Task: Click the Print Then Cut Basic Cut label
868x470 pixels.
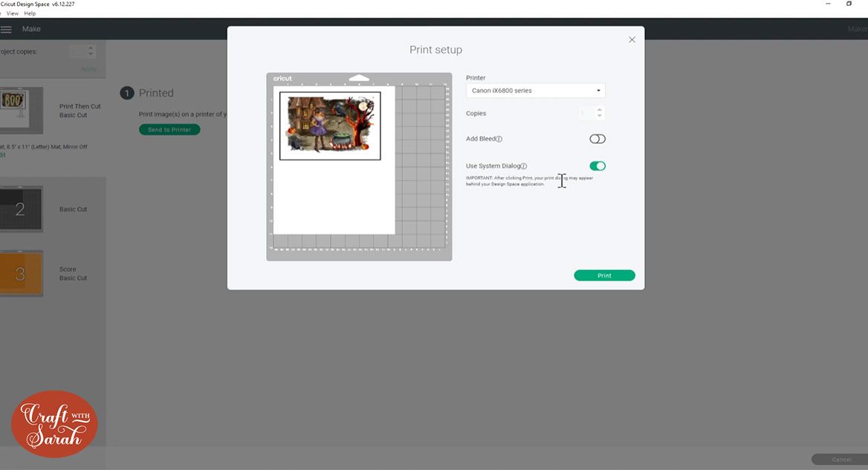Action: tap(80, 111)
